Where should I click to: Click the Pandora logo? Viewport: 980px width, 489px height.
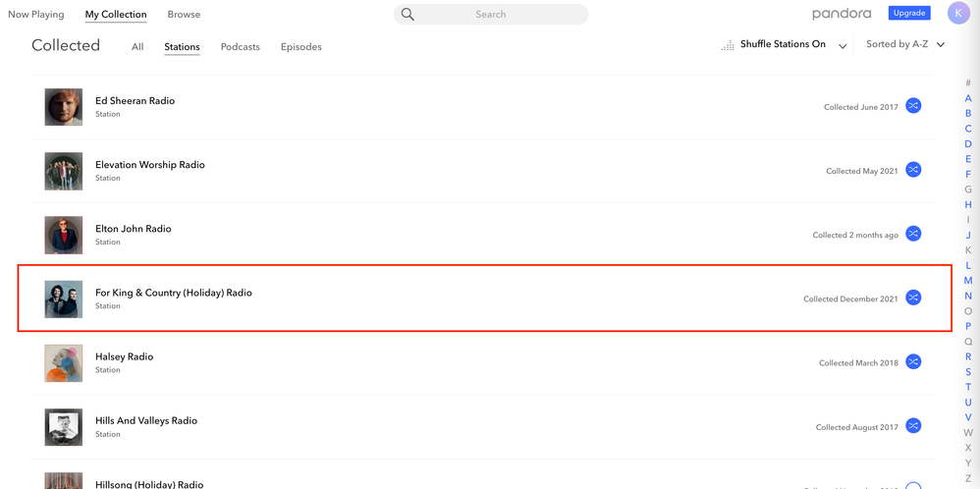[842, 14]
